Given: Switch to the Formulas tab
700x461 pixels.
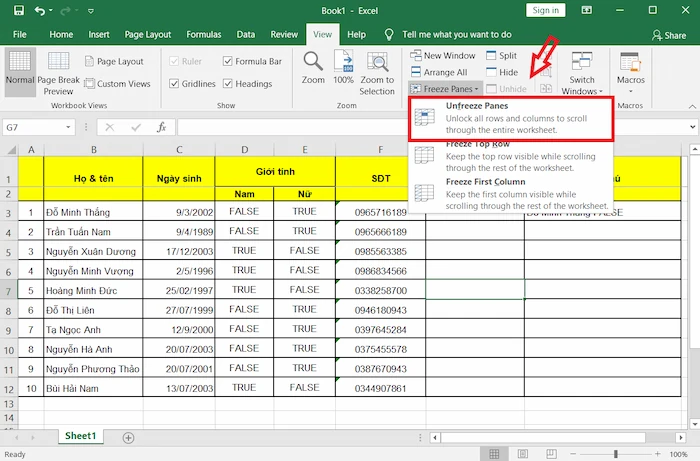Looking at the screenshot, I should coord(204,34).
